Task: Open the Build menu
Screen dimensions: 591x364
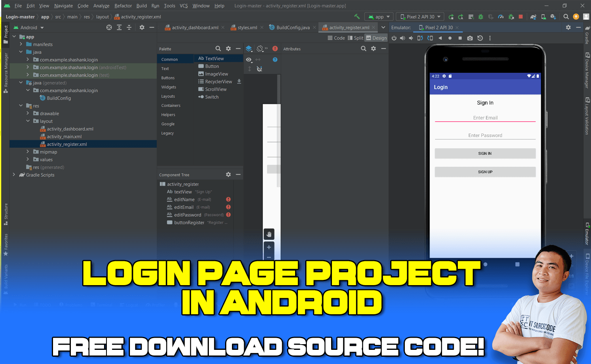Action: (x=141, y=6)
